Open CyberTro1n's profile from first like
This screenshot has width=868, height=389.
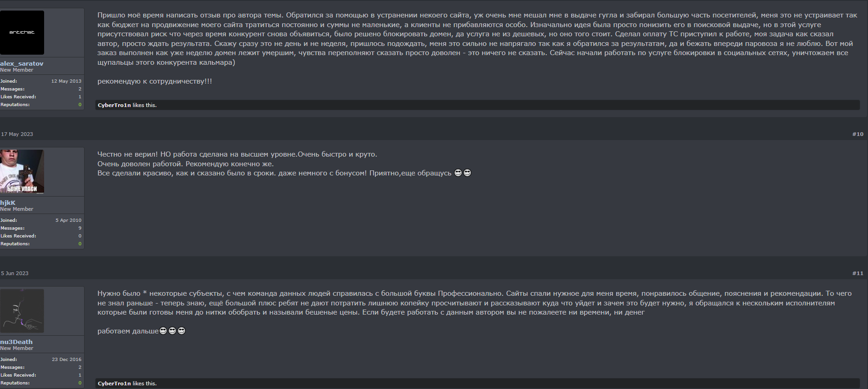click(114, 105)
